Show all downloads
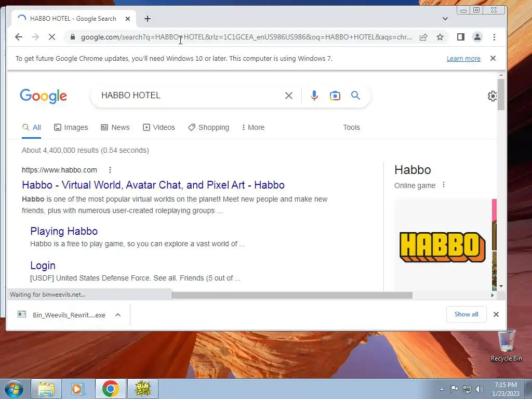The height and width of the screenshot is (399, 532). (x=466, y=314)
